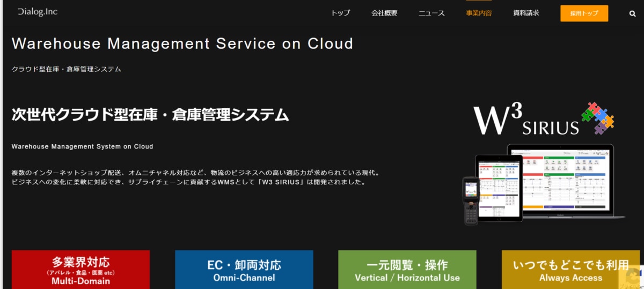Click the search magnifier icon
The image size is (644, 289).
coord(632,13)
